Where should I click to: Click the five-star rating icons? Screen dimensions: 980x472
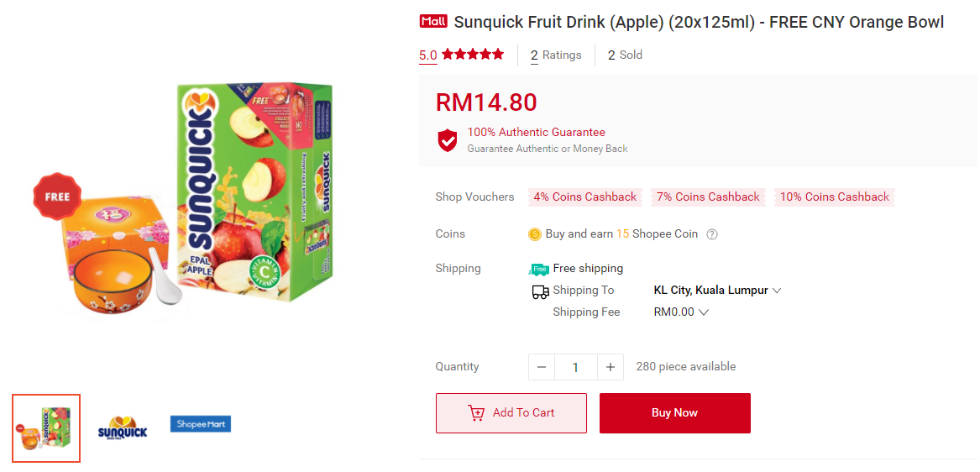(473, 55)
